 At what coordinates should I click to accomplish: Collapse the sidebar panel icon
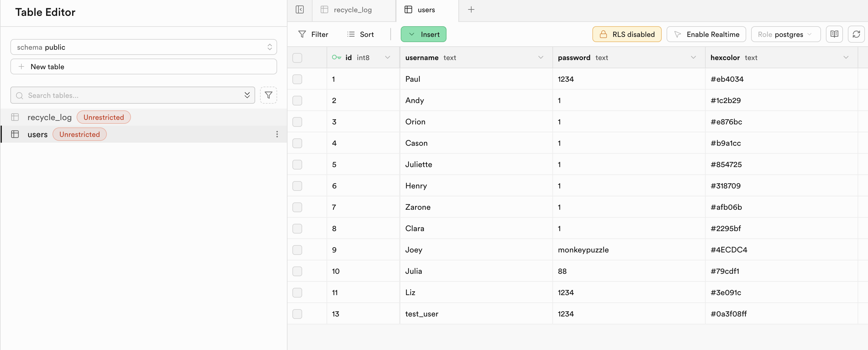[299, 10]
